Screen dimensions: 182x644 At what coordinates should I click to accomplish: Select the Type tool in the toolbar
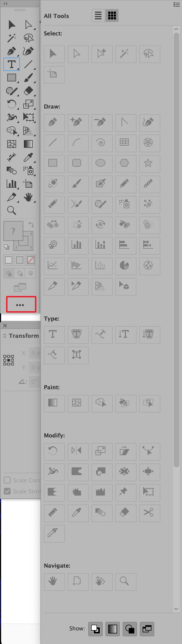12,64
